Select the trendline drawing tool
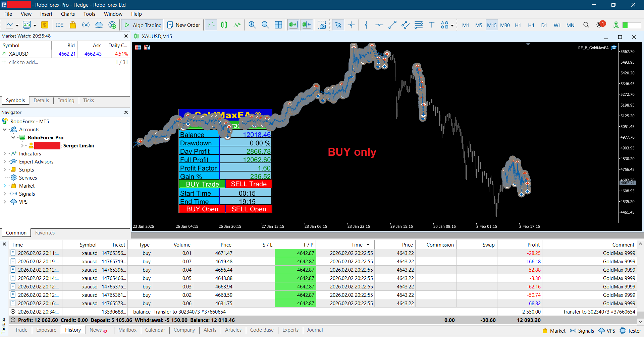This screenshot has height=337, width=644. 392,25
